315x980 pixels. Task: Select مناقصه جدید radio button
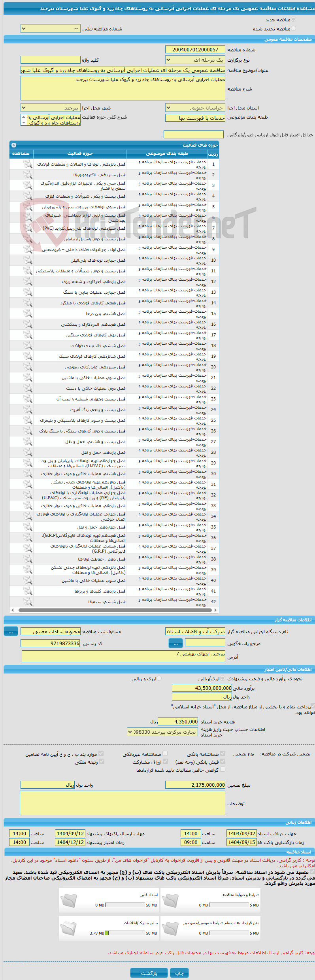(x=293, y=19)
